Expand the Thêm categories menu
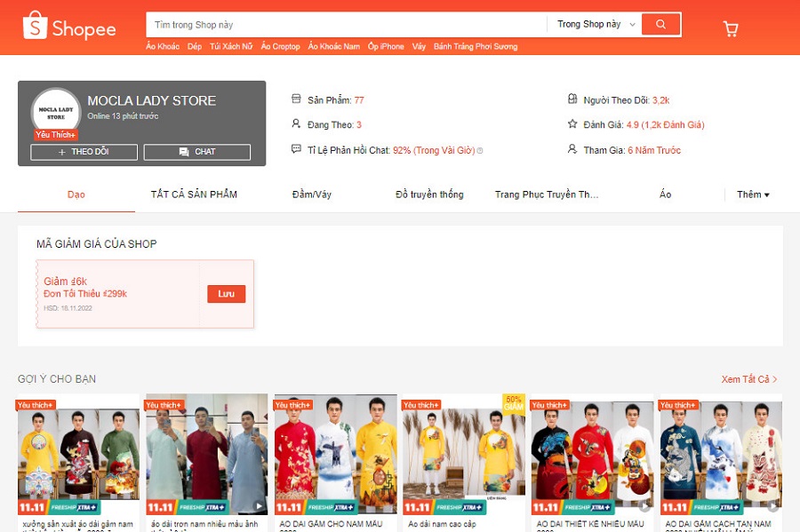Screen dimensions: 800x532 (753, 195)
